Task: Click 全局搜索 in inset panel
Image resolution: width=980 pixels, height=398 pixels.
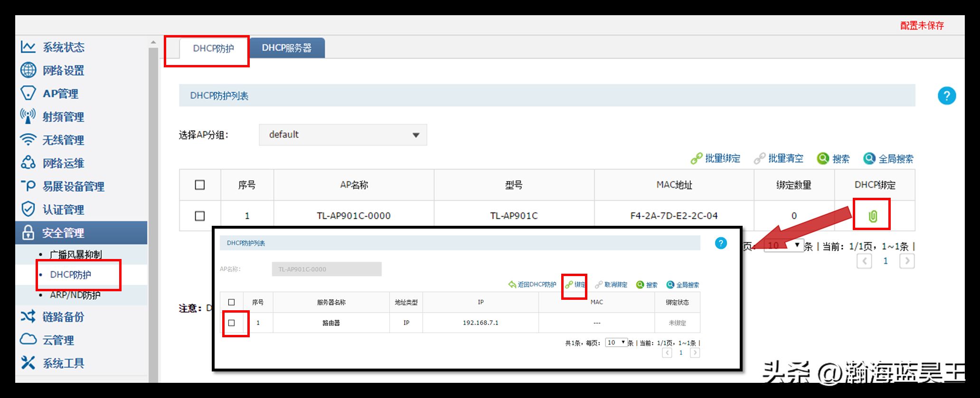Action: tap(682, 285)
